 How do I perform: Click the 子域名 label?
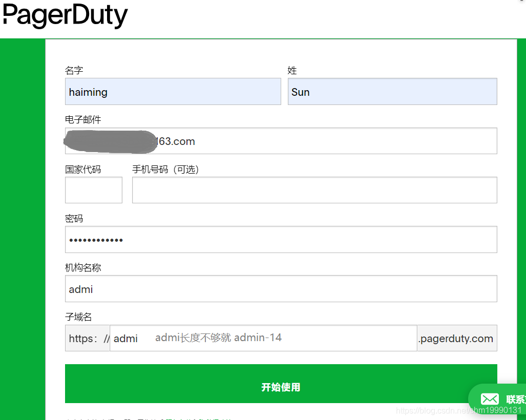point(78,317)
